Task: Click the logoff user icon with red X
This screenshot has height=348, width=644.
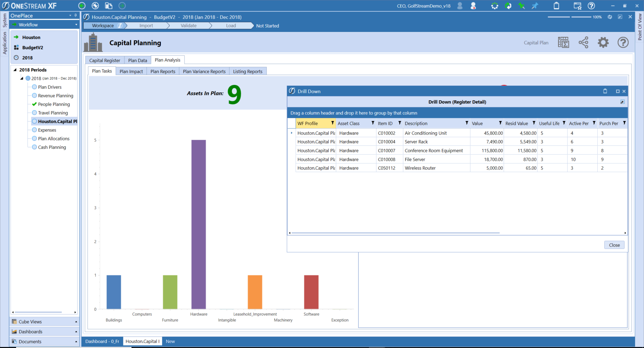Action: tap(473, 6)
